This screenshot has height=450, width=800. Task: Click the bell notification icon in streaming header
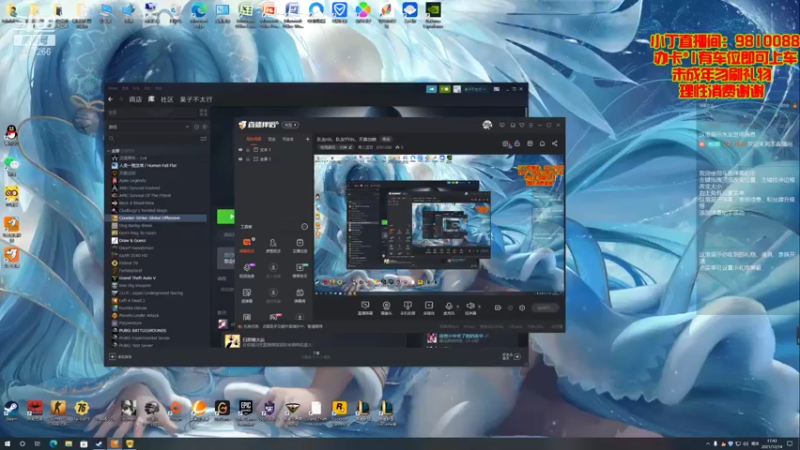click(542, 143)
